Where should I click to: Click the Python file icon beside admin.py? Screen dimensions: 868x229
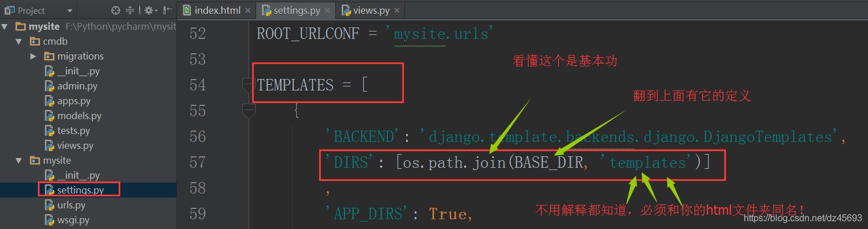point(49,86)
